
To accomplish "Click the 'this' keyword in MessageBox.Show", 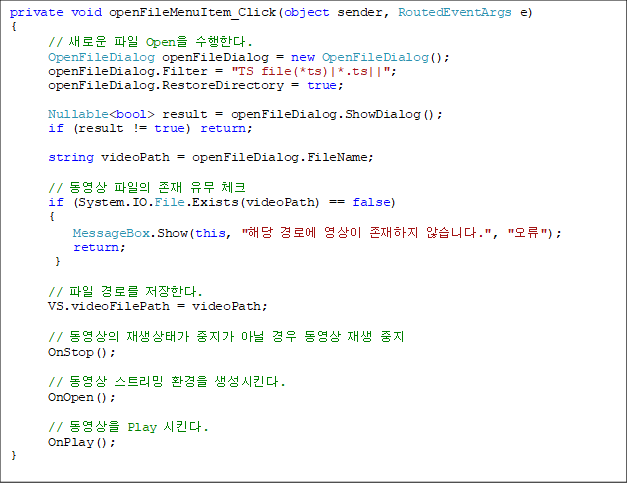I will 210,233.
